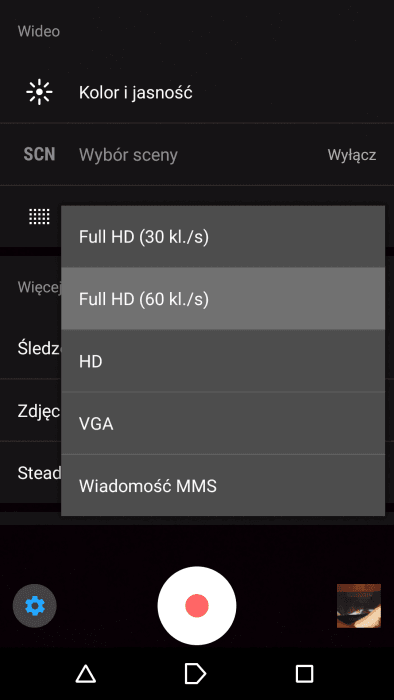Choose Wiadomość MMS video option

223,485
